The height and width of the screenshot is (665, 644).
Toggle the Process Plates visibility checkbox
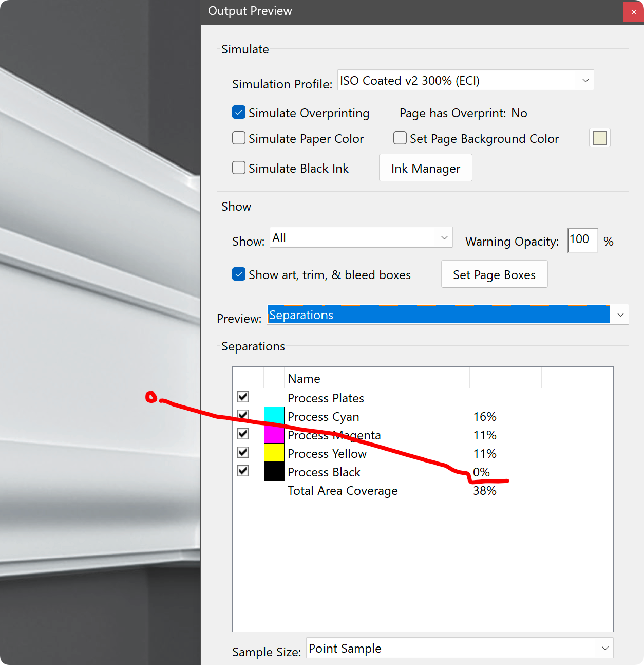tap(243, 397)
